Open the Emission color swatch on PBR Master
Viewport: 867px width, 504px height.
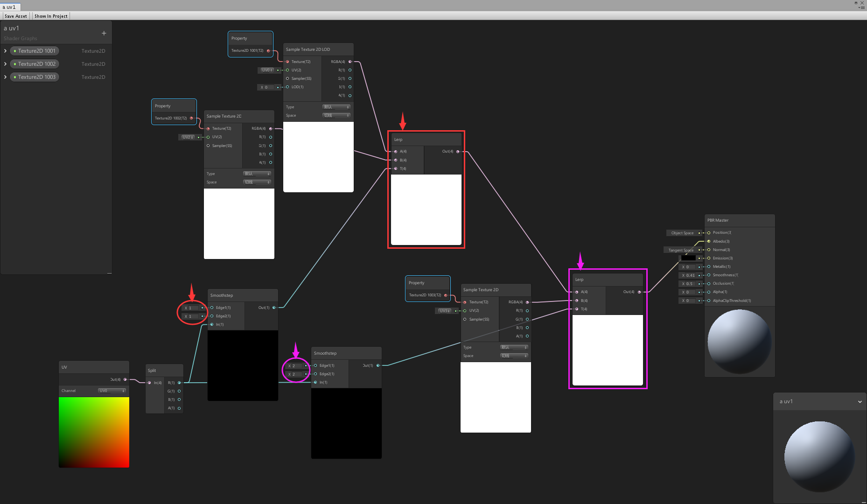pyautogui.click(x=688, y=258)
